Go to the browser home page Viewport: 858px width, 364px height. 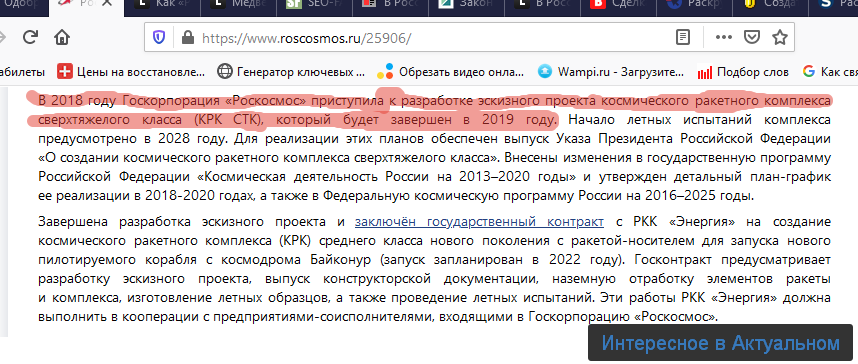pyautogui.click(x=62, y=37)
